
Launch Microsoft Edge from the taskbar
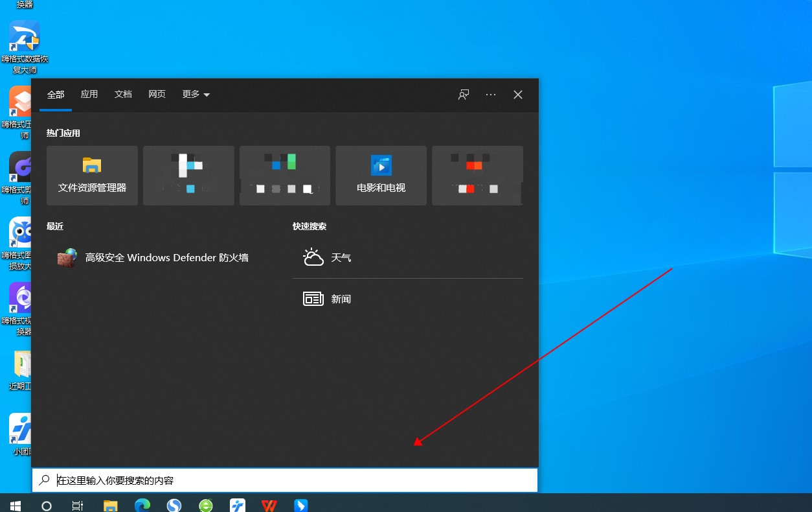tap(142, 506)
